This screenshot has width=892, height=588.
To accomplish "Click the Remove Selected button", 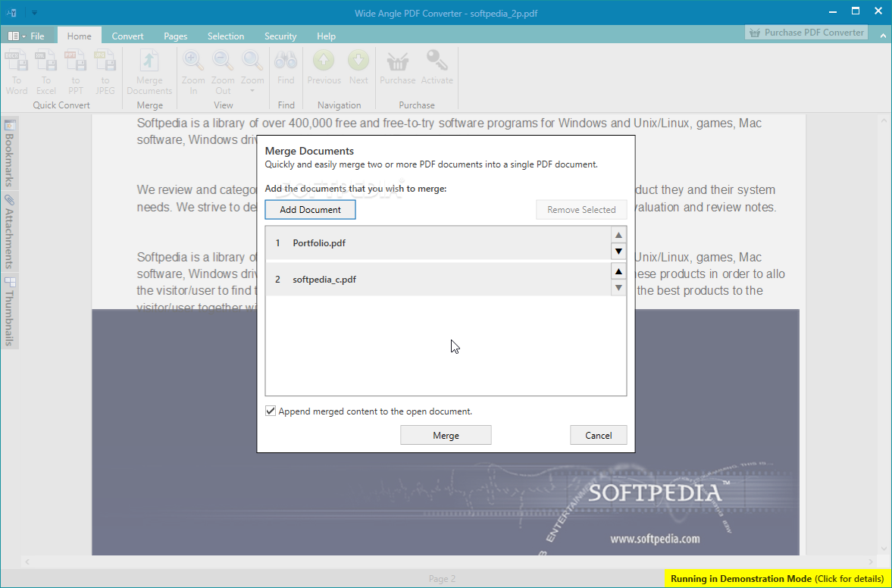I will click(x=581, y=210).
